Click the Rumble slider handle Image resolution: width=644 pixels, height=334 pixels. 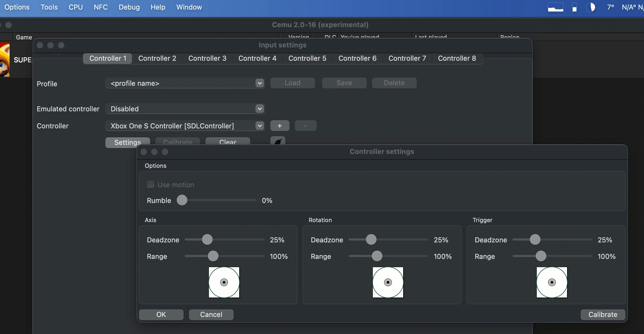pos(182,200)
